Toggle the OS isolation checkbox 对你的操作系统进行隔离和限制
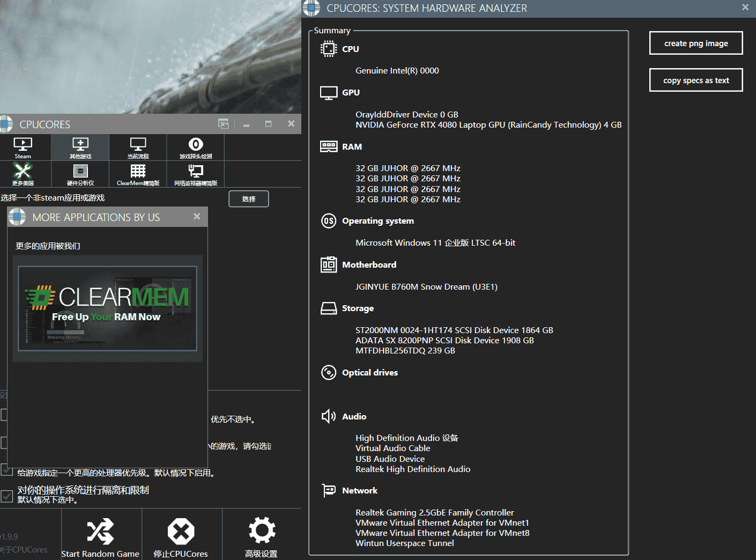This screenshot has height=560, width=756. click(x=7, y=496)
